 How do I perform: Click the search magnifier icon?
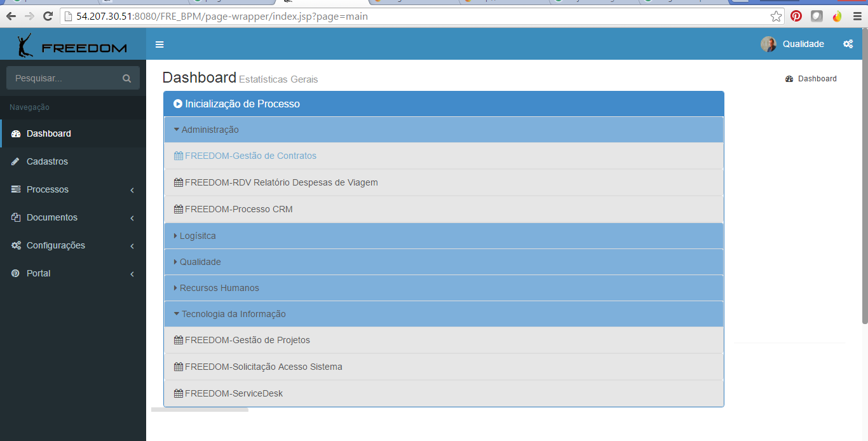click(126, 79)
